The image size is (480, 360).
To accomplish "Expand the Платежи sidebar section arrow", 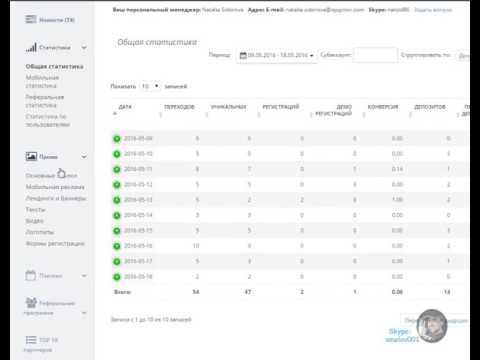I will pos(84,276).
